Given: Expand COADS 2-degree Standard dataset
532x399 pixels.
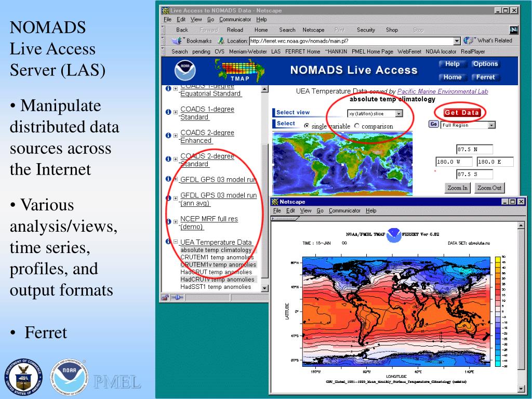Looking at the screenshot, I should coord(176,159).
